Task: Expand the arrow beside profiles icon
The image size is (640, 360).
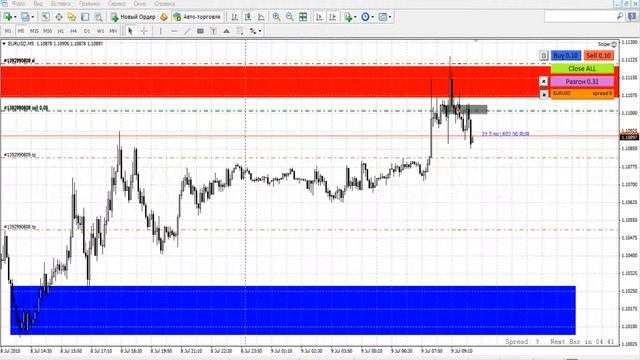Action: pos(33,17)
